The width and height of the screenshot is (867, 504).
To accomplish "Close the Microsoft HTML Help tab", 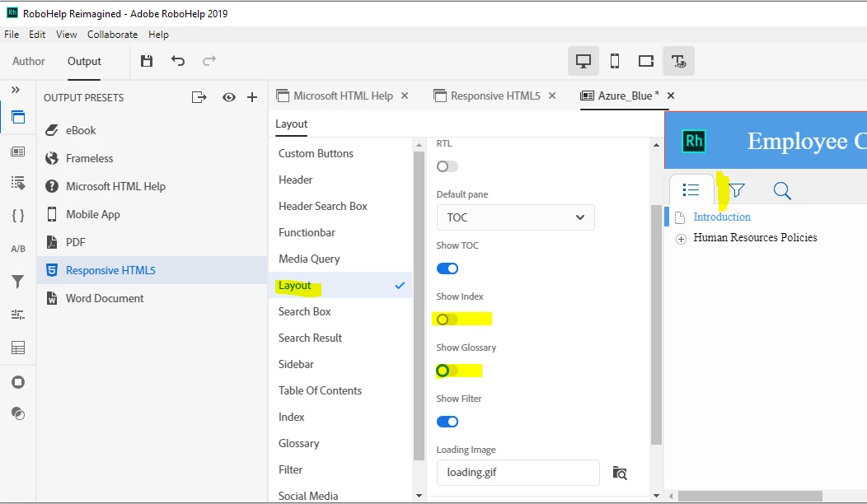I will pyautogui.click(x=405, y=96).
